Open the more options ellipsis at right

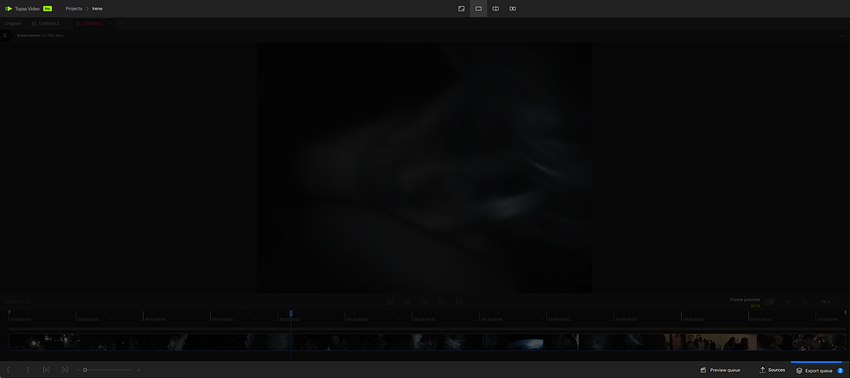843,35
